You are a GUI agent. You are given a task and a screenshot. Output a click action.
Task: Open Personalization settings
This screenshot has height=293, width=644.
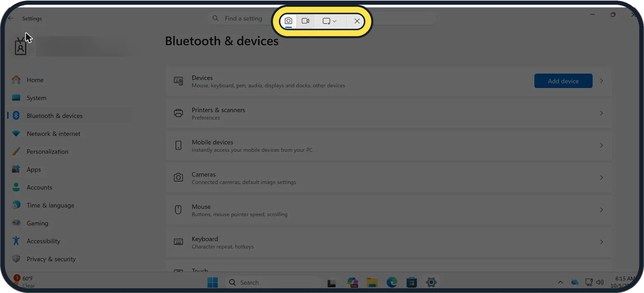(x=70, y=152)
